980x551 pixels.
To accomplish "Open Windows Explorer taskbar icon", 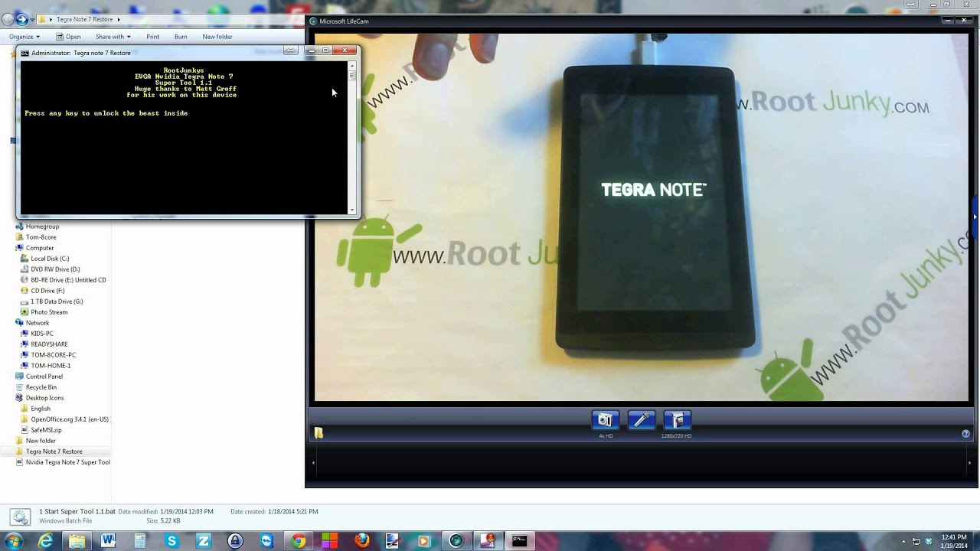I will click(x=77, y=541).
